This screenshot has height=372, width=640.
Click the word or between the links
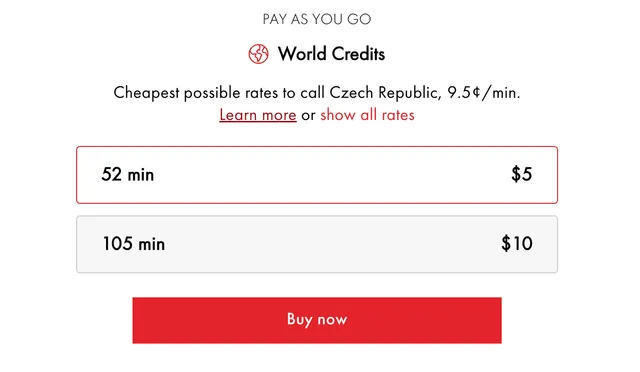click(x=308, y=116)
